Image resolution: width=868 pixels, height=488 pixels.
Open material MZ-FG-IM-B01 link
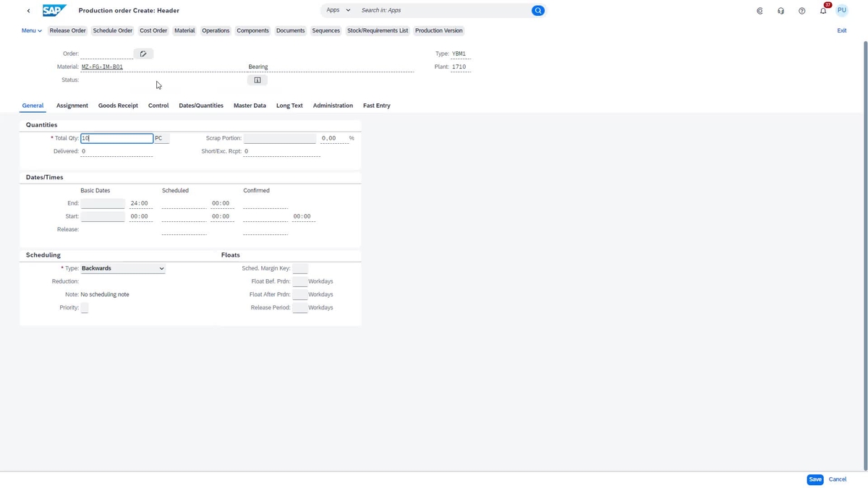point(102,67)
